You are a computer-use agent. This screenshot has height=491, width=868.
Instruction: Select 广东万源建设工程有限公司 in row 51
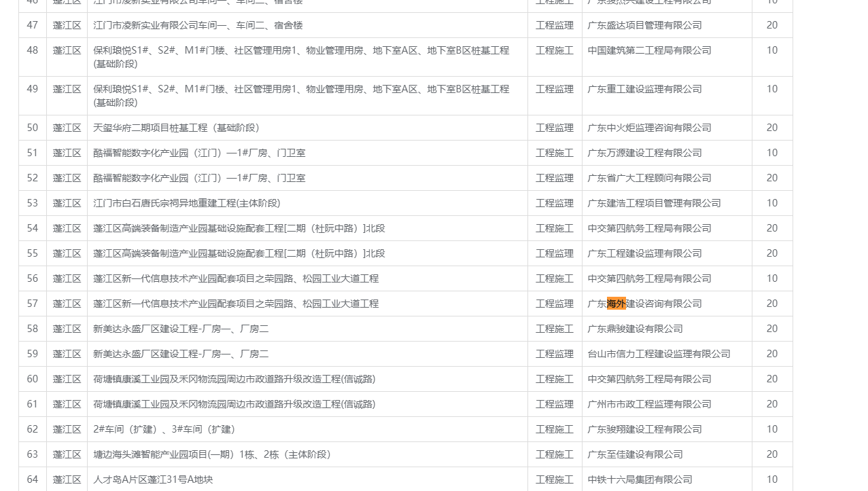coord(644,153)
